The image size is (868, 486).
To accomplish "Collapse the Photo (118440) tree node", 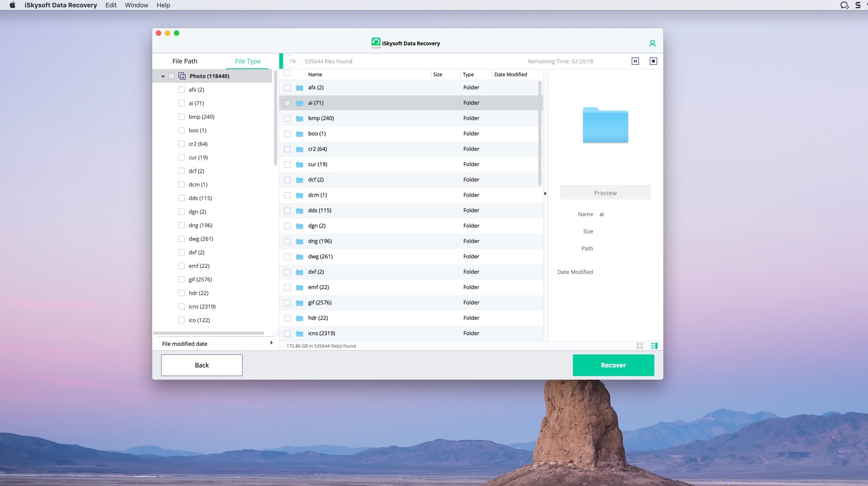I will coord(163,76).
